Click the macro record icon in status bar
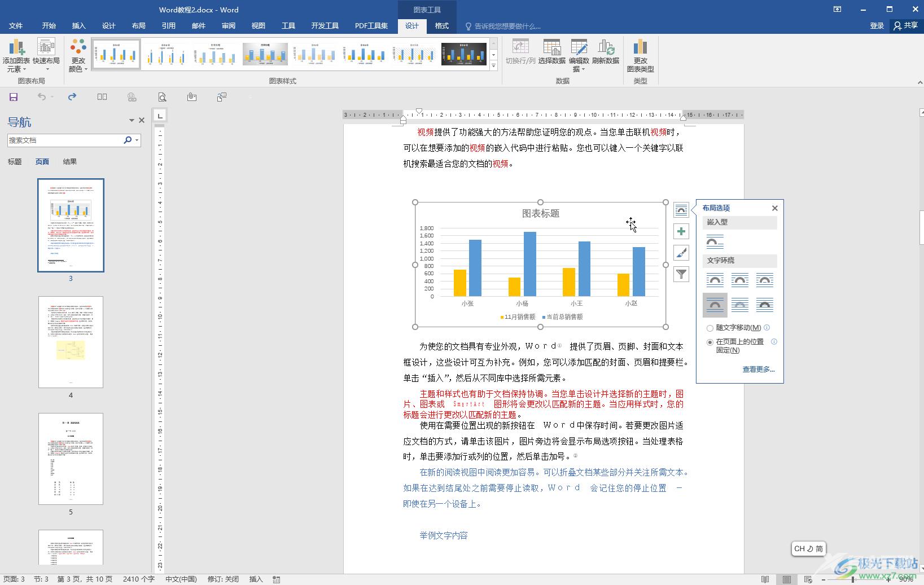Image resolution: width=924 pixels, height=585 pixels. point(277,579)
